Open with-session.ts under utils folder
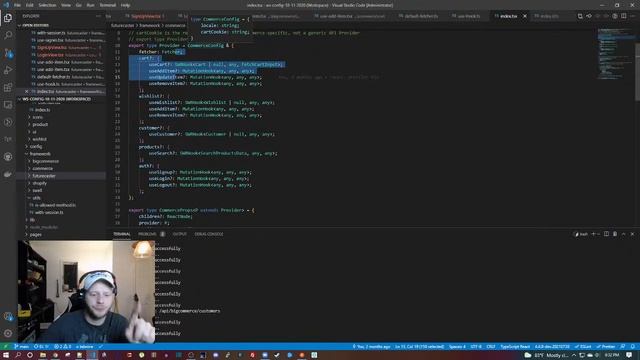 49,213
